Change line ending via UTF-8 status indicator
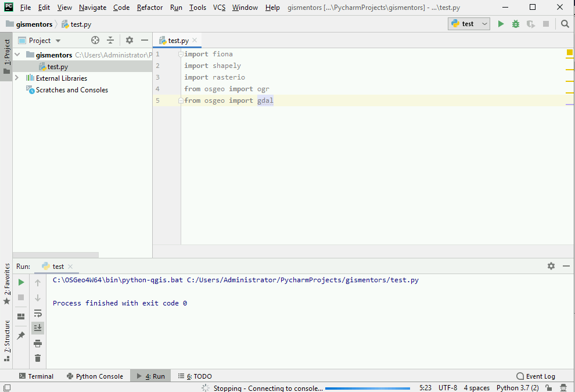 click(x=448, y=387)
